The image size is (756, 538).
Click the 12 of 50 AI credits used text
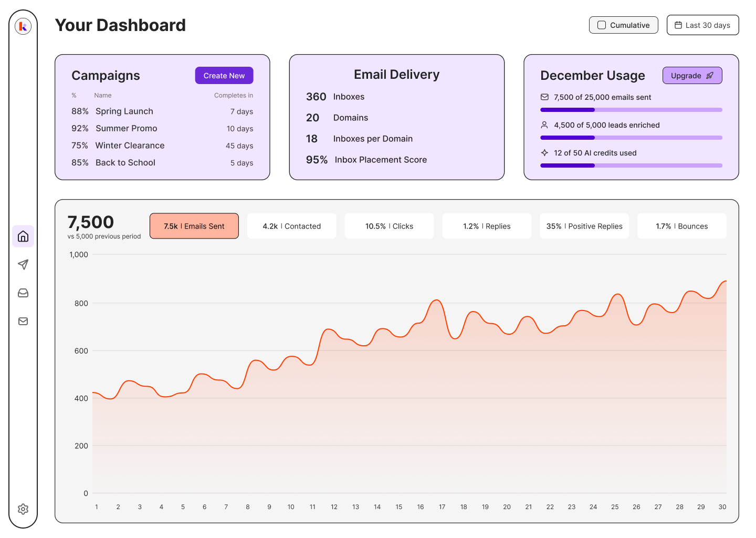pos(595,153)
